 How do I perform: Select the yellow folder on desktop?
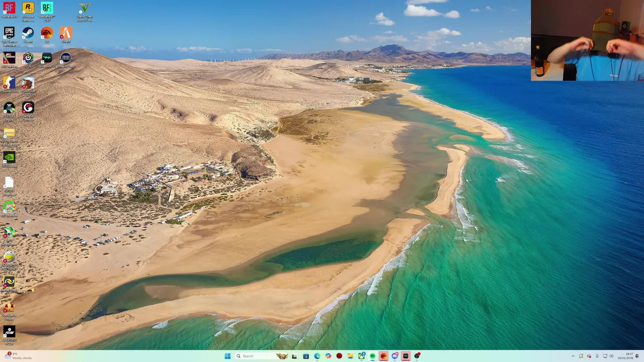pos(9,136)
